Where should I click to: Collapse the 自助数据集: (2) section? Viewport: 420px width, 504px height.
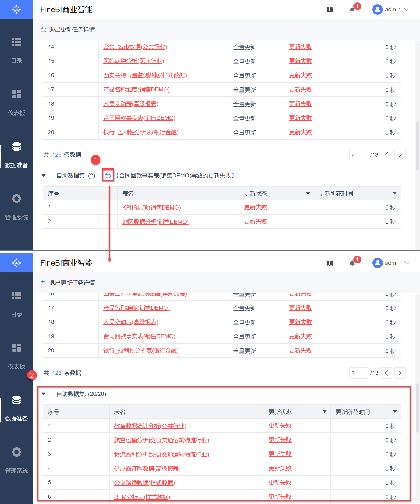(x=44, y=175)
